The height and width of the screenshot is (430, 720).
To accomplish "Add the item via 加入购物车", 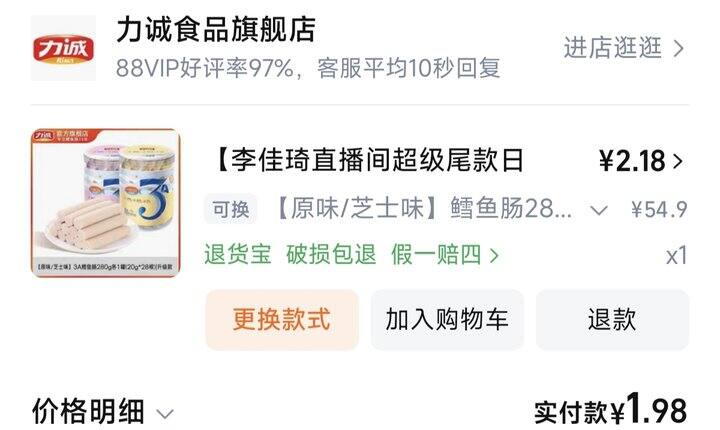I will tap(447, 319).
